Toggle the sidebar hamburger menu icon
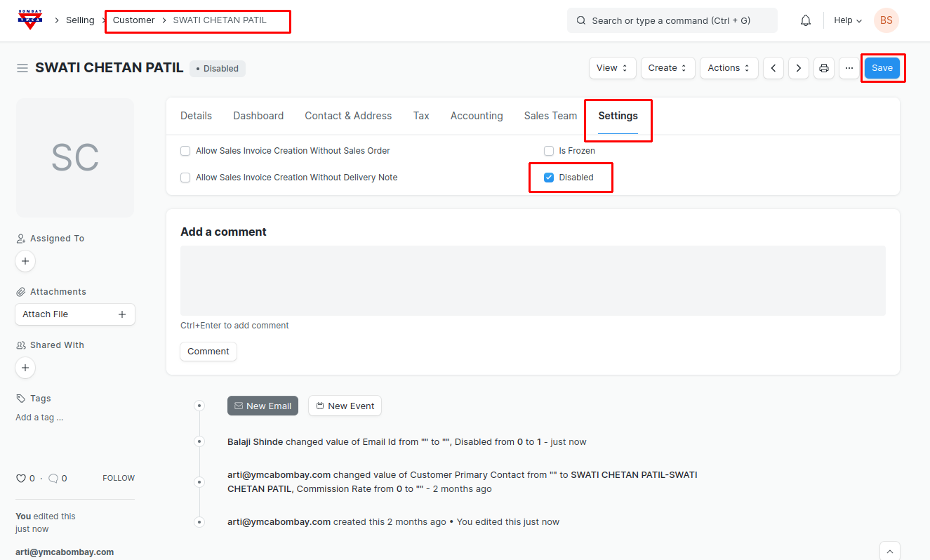Image resolution: width=930 pixels, height=560 pixels. tap(22, 68)
